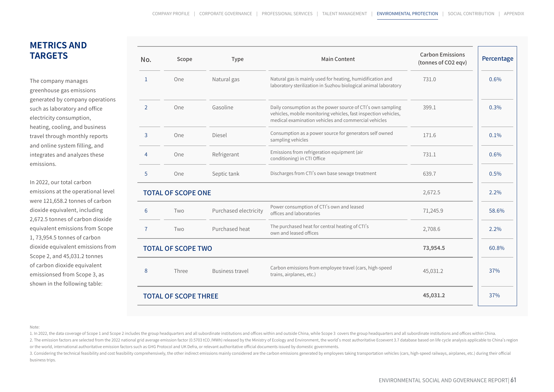Click the Metrics and Targets heading

point(58,51)
